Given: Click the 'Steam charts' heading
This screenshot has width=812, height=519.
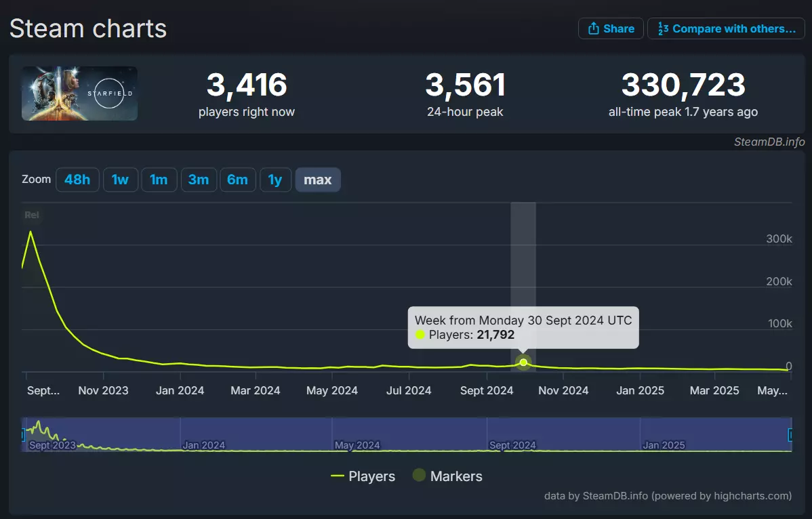Looking at the screenshot, I should (x=88, y=28).
